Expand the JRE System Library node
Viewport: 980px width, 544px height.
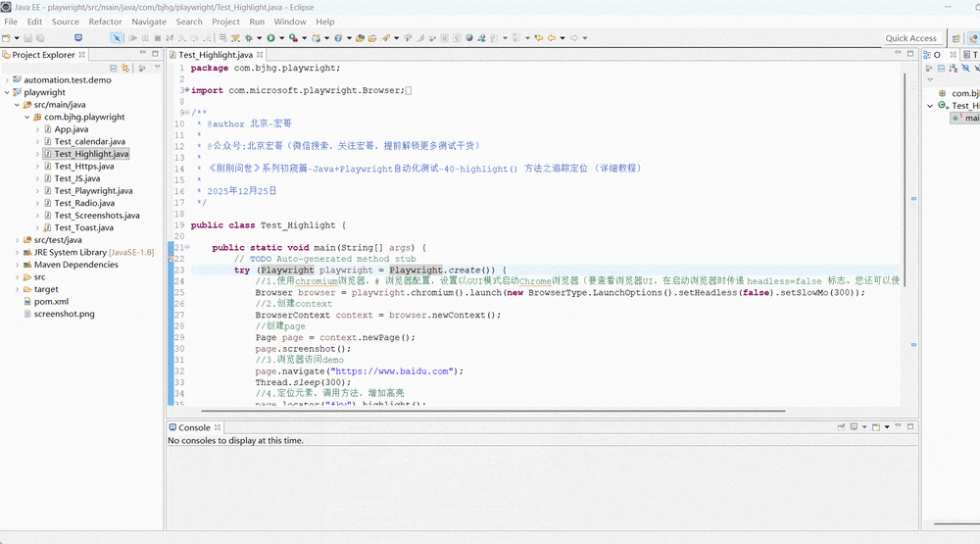[17, 252]
